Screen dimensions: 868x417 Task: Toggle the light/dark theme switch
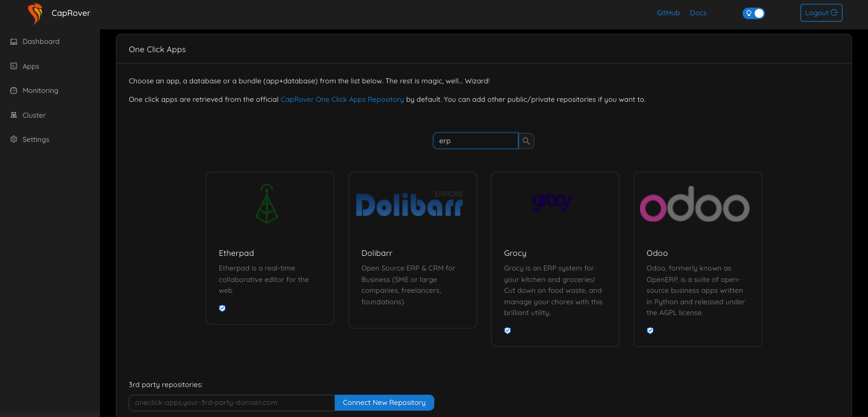pyautogui.click(x=753, y=13)
